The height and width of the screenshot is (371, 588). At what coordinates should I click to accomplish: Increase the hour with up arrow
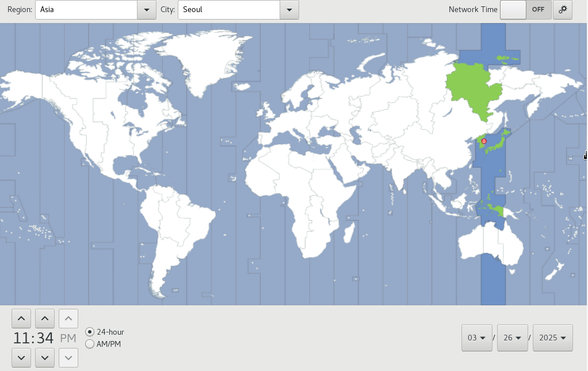tap(21, 319)
